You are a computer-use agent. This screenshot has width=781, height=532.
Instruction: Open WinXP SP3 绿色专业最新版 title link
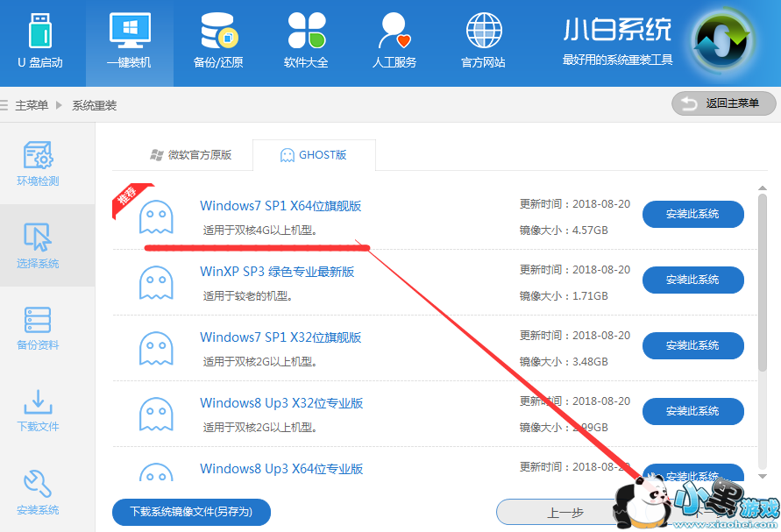point(277,272)
